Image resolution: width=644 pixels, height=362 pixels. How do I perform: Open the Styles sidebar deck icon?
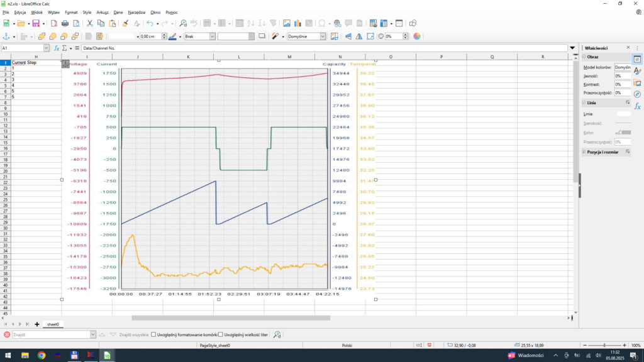click(x=637, y=71)
